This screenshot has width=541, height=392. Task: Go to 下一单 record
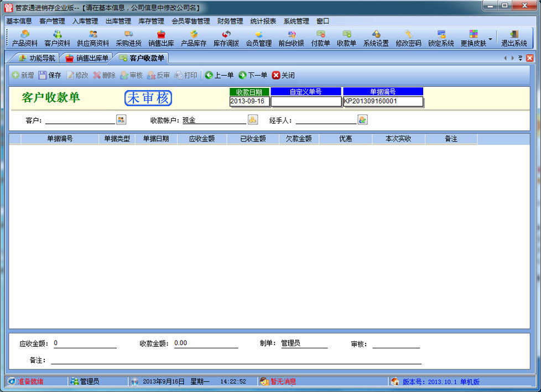click(253, 75)
